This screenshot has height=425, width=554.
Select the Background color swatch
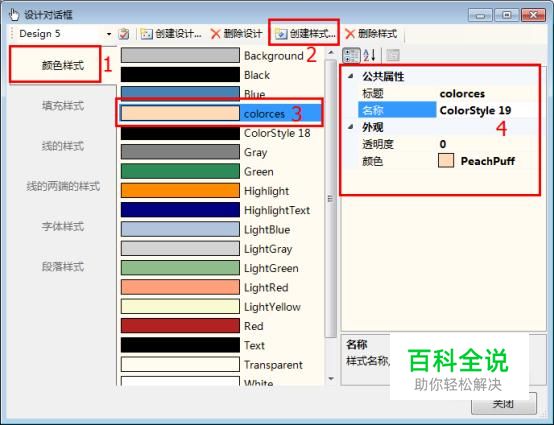[x=180, y=55]
